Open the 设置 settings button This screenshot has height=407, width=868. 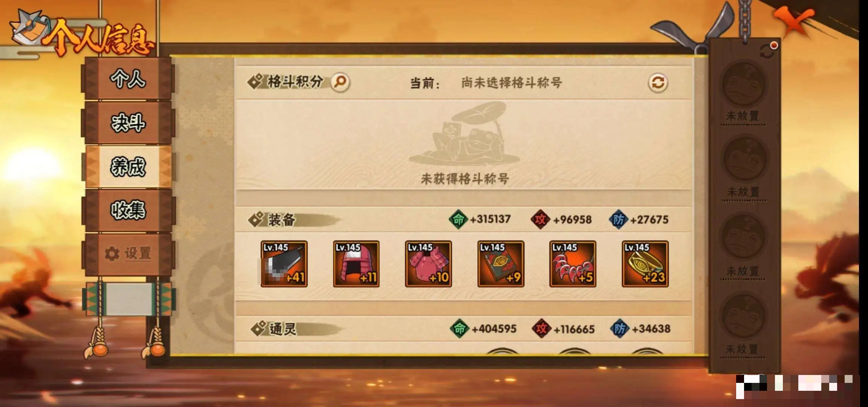128,254
